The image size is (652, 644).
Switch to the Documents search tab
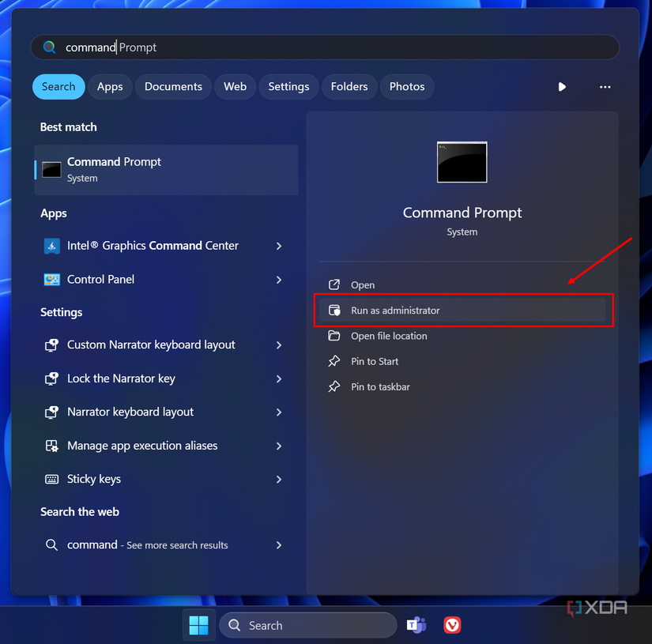[x=172, y=86]
